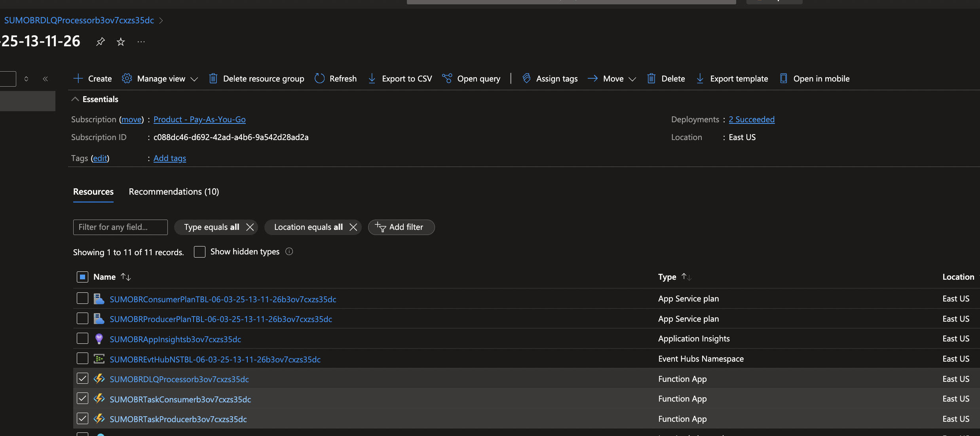Remove the Type equals all filter
Image resolution: width=980 pixels, height=436 pixels.
click(x=250, y=227)
